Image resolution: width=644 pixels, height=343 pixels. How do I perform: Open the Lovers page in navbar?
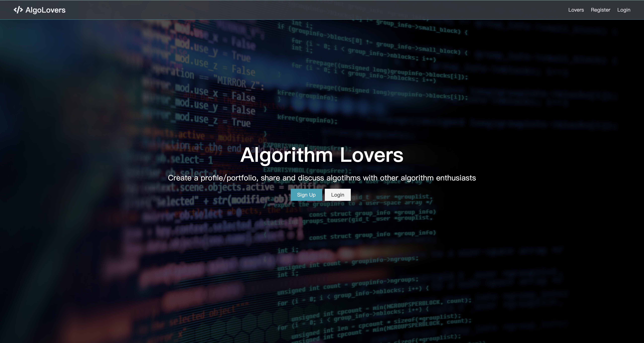coord(576,10)
